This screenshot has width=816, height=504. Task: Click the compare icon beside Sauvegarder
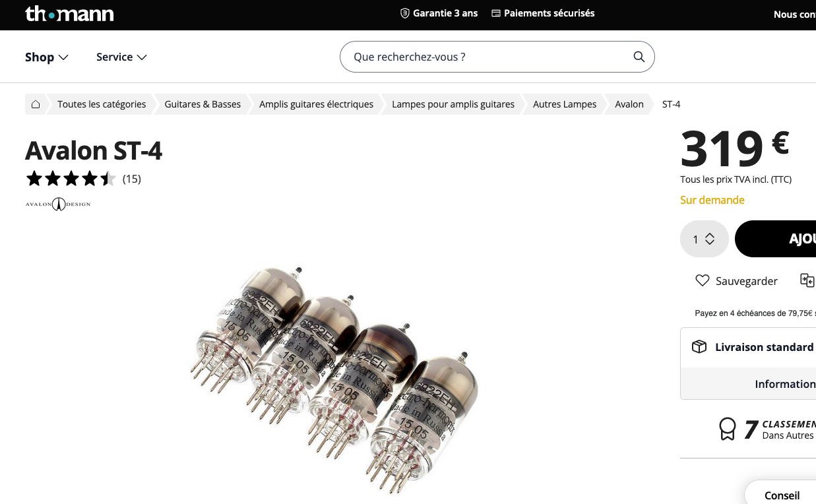[x=807, y=280]
